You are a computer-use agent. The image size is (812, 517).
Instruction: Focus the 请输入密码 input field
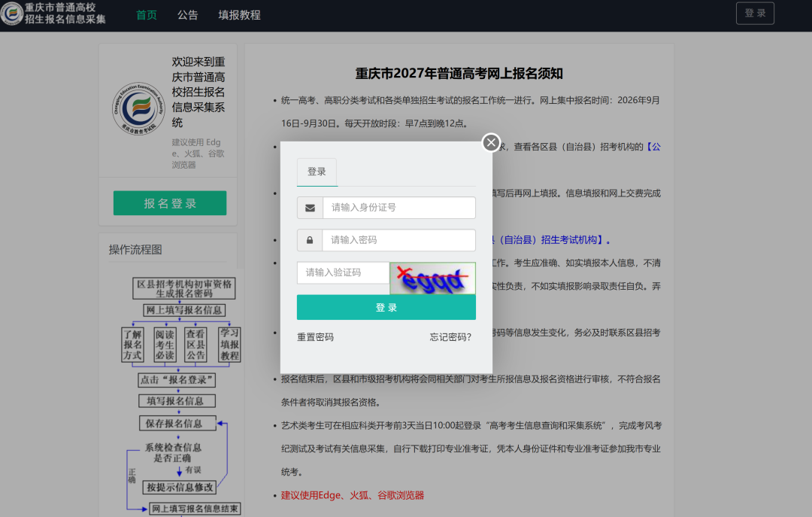click(x=398, y=240)
